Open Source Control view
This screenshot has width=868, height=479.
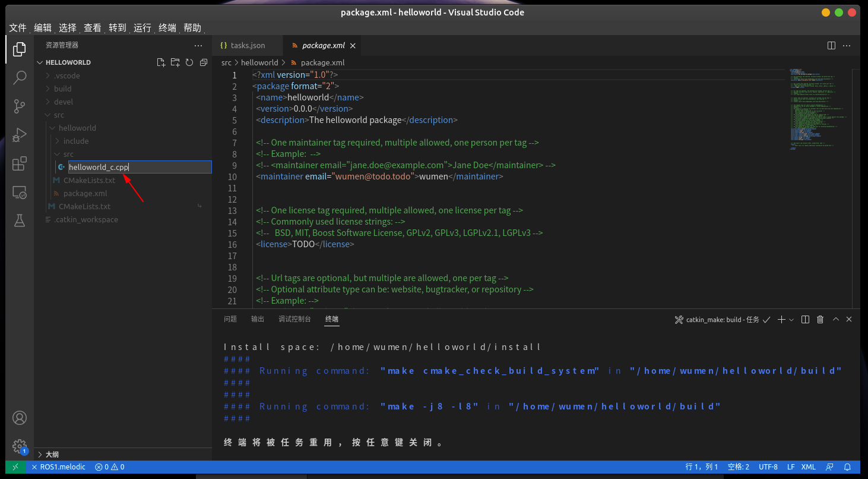pos(20,106)
